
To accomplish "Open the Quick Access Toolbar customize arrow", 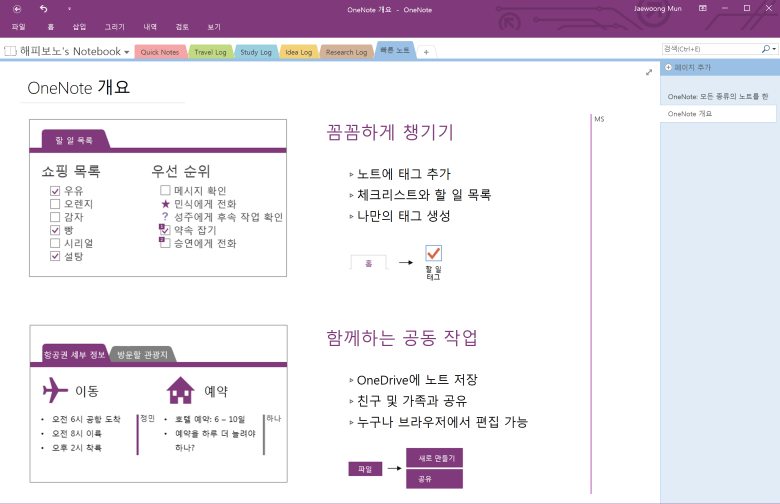I will click(x=69, y=9).
